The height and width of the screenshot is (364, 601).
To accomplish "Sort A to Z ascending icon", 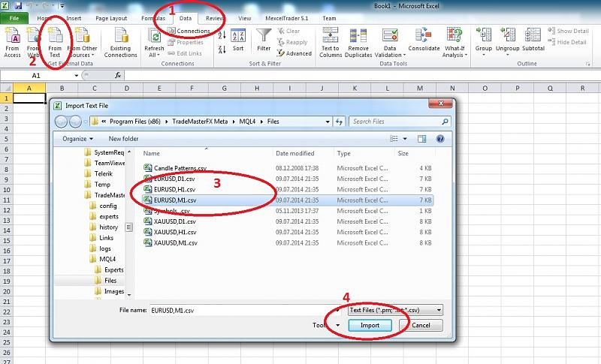I will click(222, 35).
